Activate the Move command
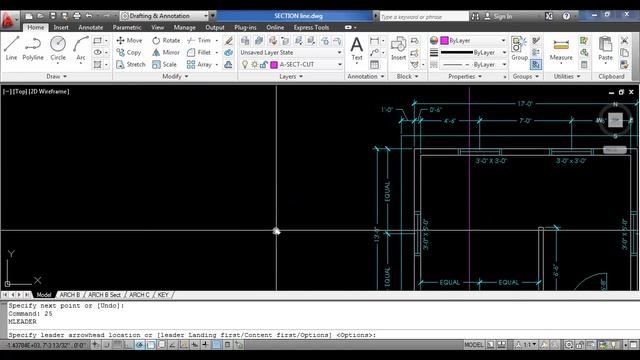The height and width of the screenshot is (360, 640). (129, 40)
